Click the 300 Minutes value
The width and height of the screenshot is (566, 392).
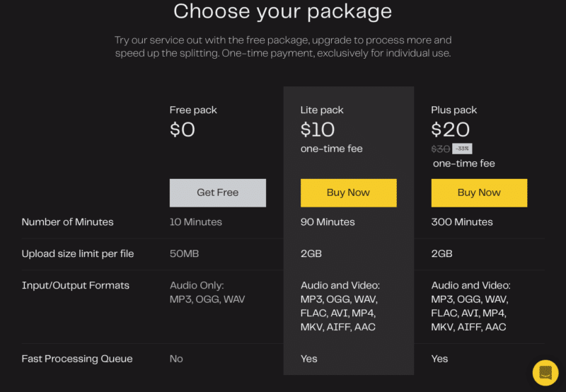(x=462, y=222)
